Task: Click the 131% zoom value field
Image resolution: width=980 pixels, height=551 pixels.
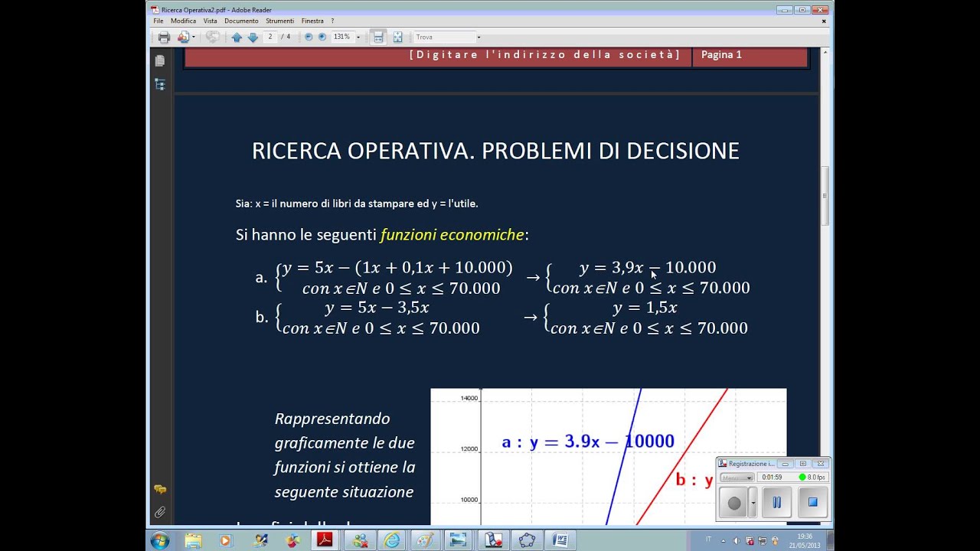Action: [x=341, y=37]
